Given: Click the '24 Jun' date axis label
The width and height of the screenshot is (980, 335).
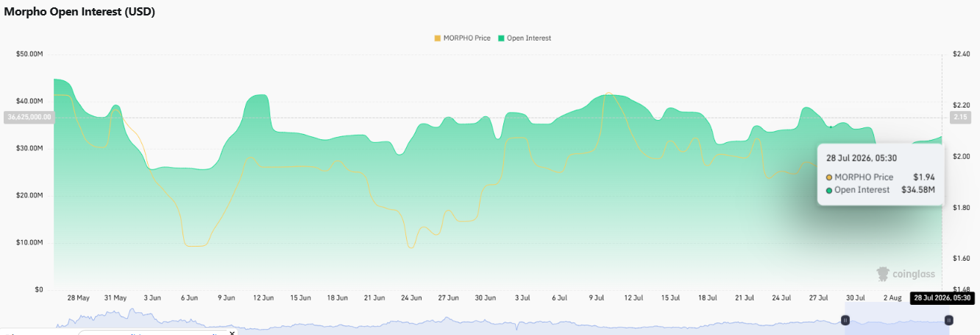Looking at the screenshot, I should (x=411, y=297).
